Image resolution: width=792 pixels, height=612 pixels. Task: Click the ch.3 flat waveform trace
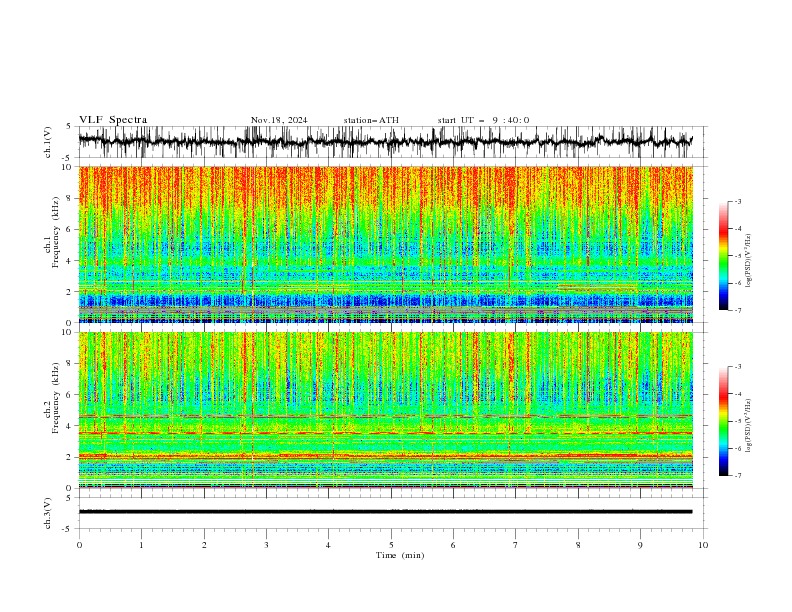pos(385,512)
